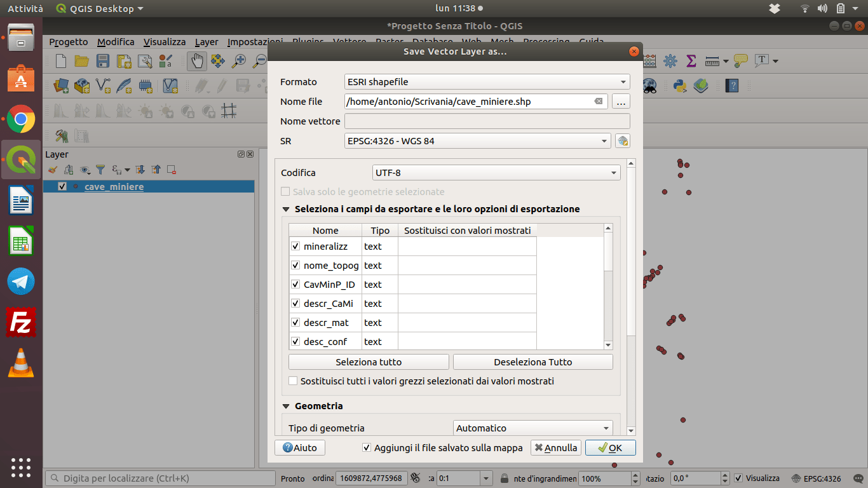The image size is (868, 488).
Task: Open the New Print Layout icon
Action: coord(124,61)
